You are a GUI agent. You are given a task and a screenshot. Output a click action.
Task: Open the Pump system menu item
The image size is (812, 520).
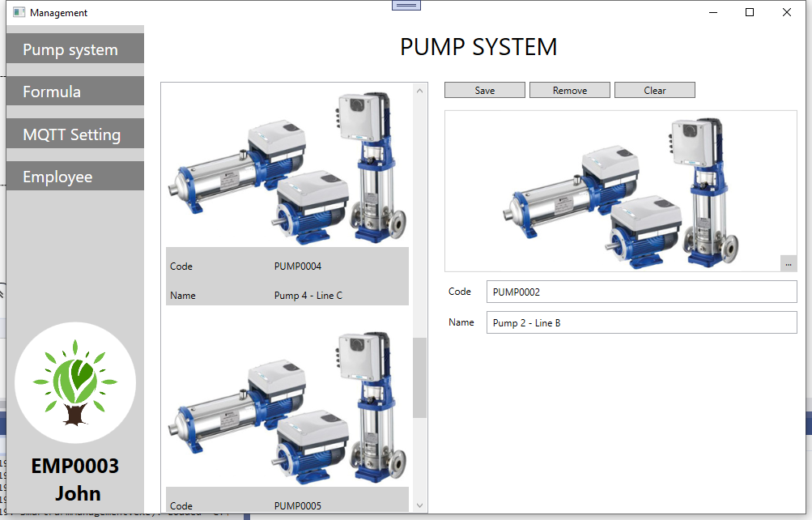coord(75,49)
